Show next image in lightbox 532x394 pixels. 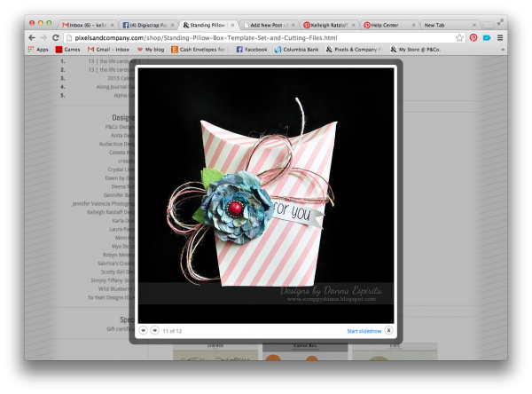coord(154,330)
